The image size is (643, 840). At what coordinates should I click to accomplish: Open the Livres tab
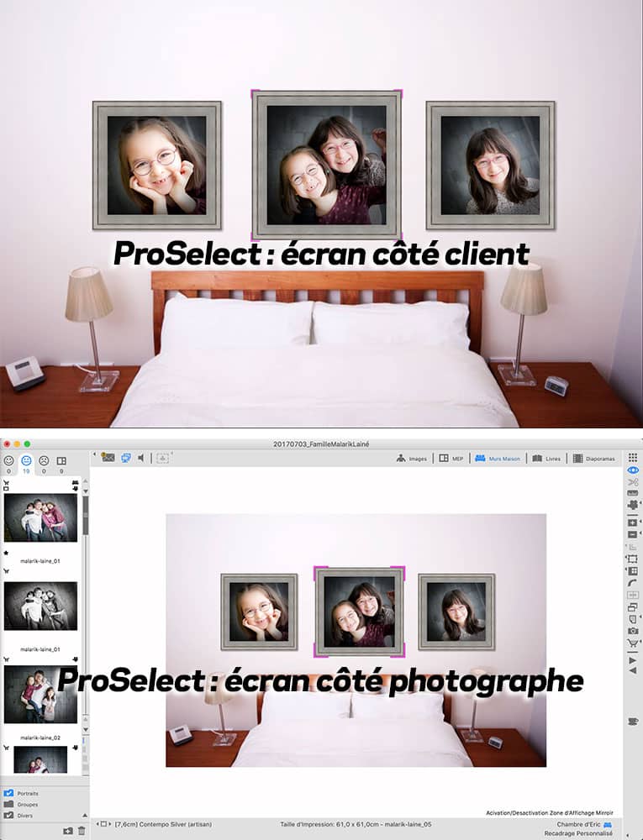pyautogui.click(x=546, y=459)
